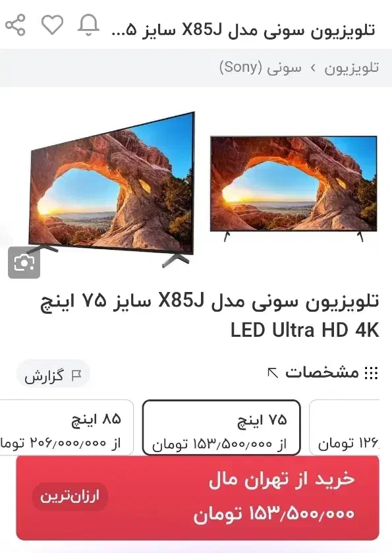Click the arrow icon next to مشخصات
The image size is (392, 553).
tap(273, 373)
